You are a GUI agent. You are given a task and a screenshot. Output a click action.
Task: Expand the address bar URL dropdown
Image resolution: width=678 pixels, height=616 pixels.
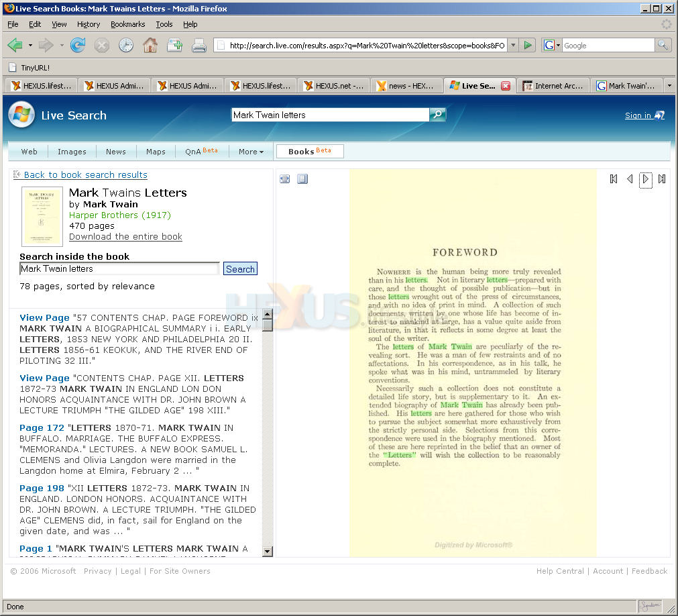coord(513,45)
